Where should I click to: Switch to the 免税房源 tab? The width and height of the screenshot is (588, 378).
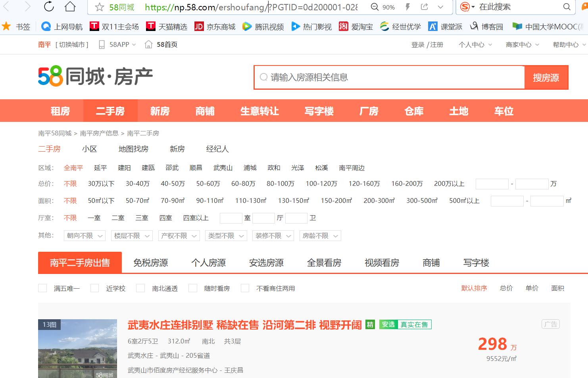[x=151, y=263]
